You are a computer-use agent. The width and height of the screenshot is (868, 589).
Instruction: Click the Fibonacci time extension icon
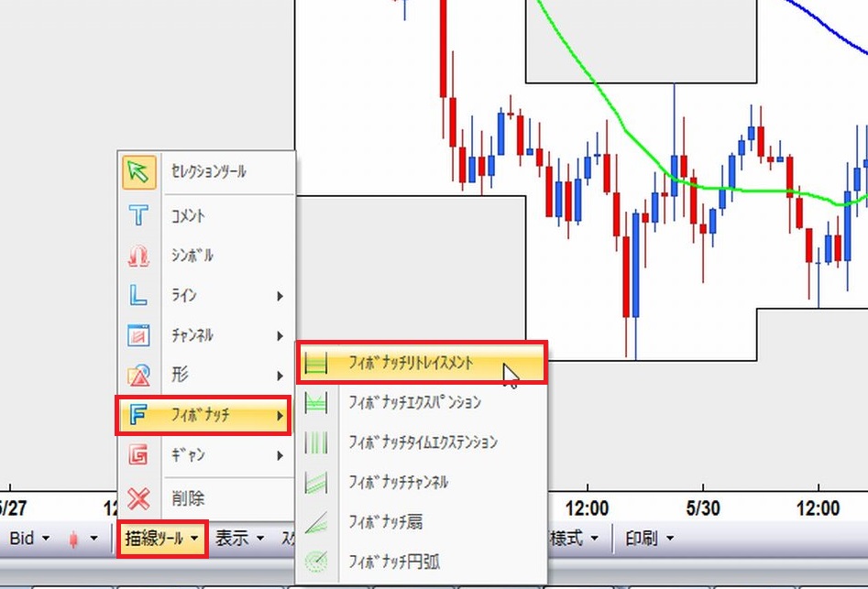[x=316, y=442]
